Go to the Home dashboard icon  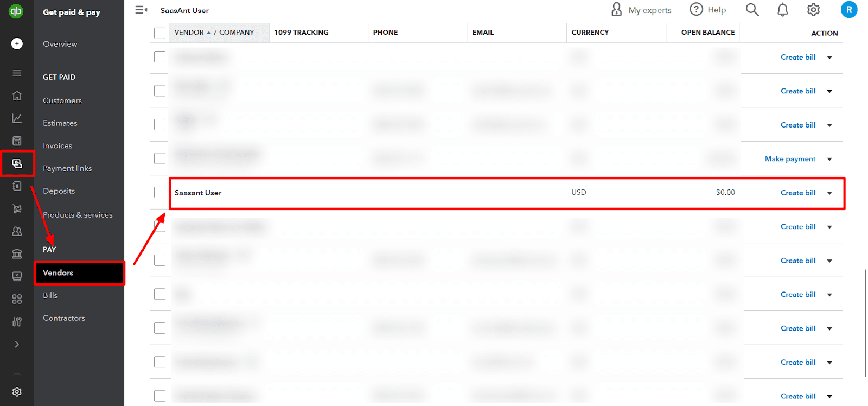click(x=17, y=96)
